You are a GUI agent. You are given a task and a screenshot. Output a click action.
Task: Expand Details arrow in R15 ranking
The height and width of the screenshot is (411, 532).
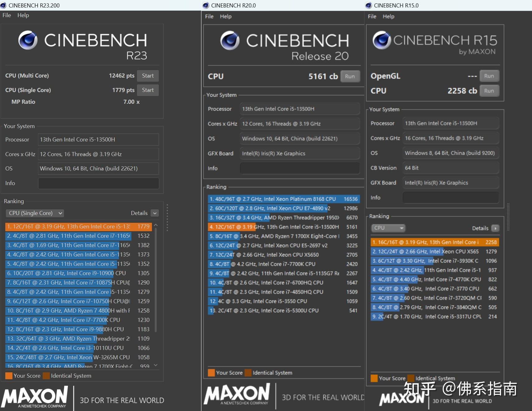495,228
